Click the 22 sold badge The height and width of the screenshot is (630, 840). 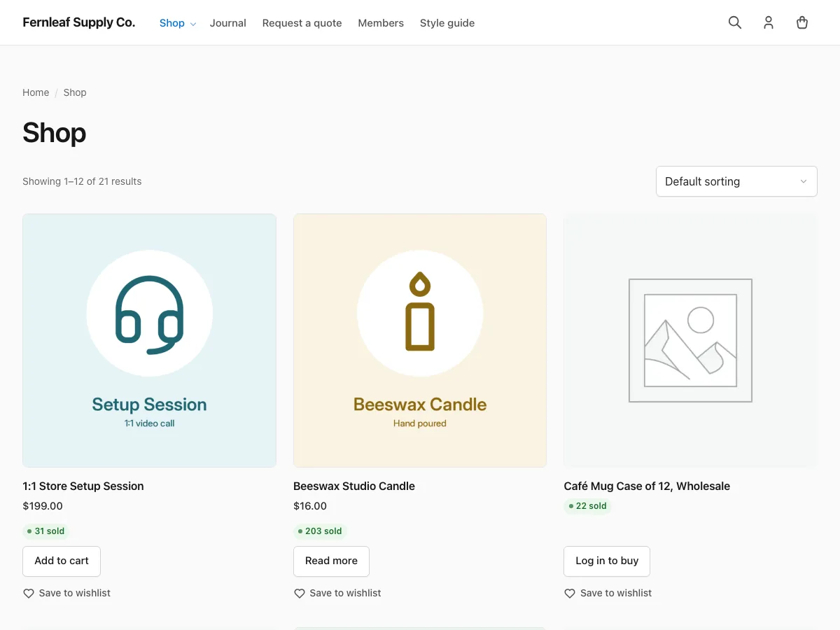click(587, 506)
